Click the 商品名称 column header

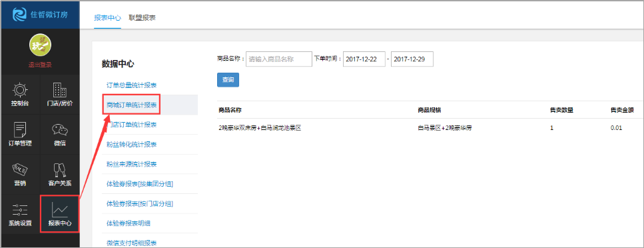point(230,110)
